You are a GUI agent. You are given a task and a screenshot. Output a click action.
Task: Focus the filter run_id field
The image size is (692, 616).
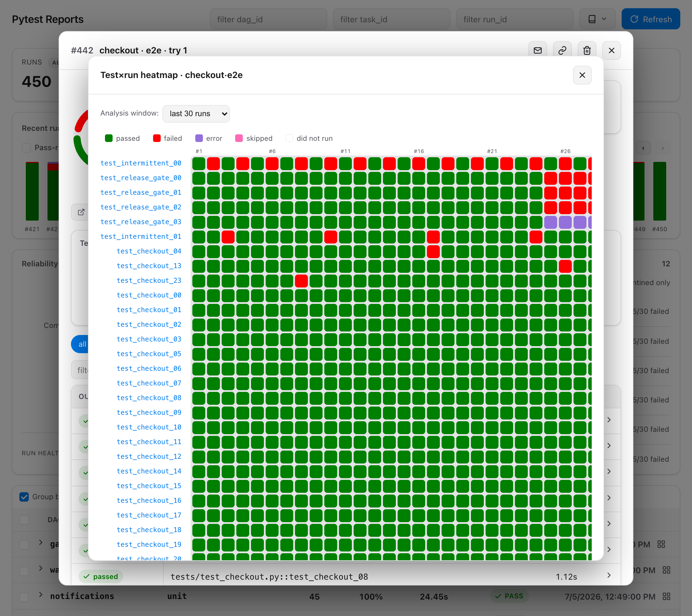(515, 19)
